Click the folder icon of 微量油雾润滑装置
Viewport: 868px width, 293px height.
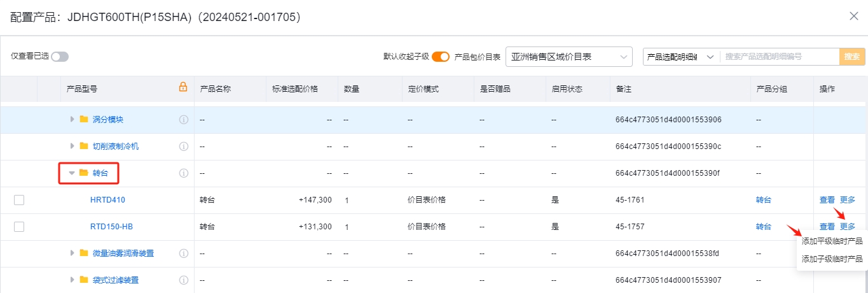pos(84,253)
